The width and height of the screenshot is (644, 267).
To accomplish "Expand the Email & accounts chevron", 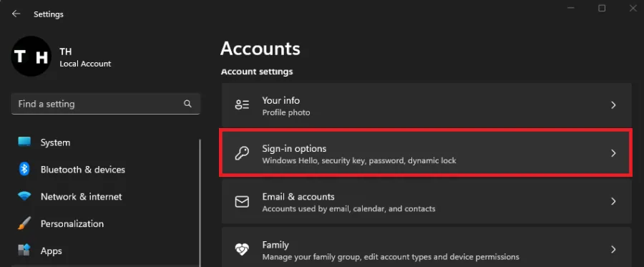I will tap(613, 201).
